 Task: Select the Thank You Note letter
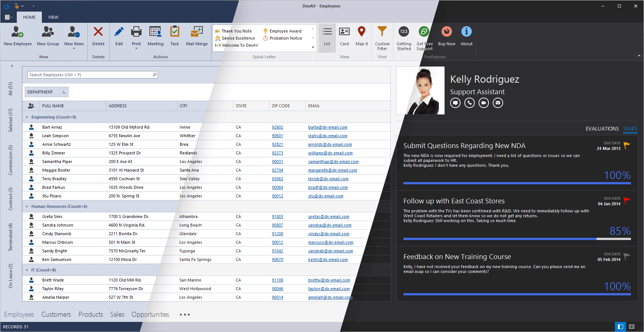[233, 31]
